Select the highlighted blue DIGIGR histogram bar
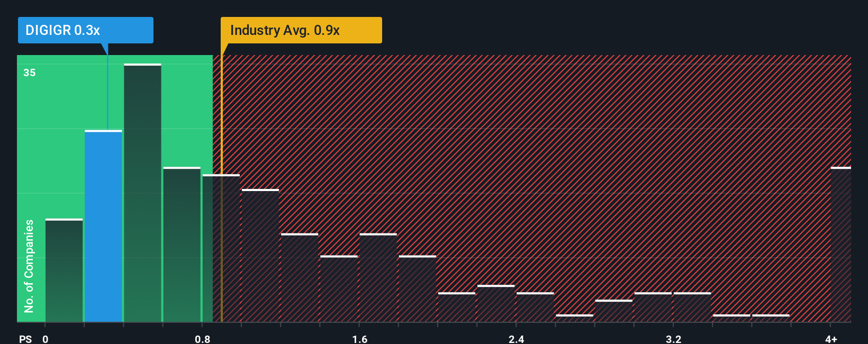This screenshot has height=344, width=868. click(103, 226)
